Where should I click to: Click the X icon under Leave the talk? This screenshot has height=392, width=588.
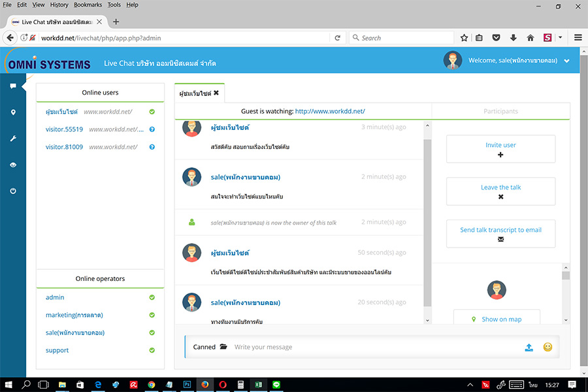point(500,197)
